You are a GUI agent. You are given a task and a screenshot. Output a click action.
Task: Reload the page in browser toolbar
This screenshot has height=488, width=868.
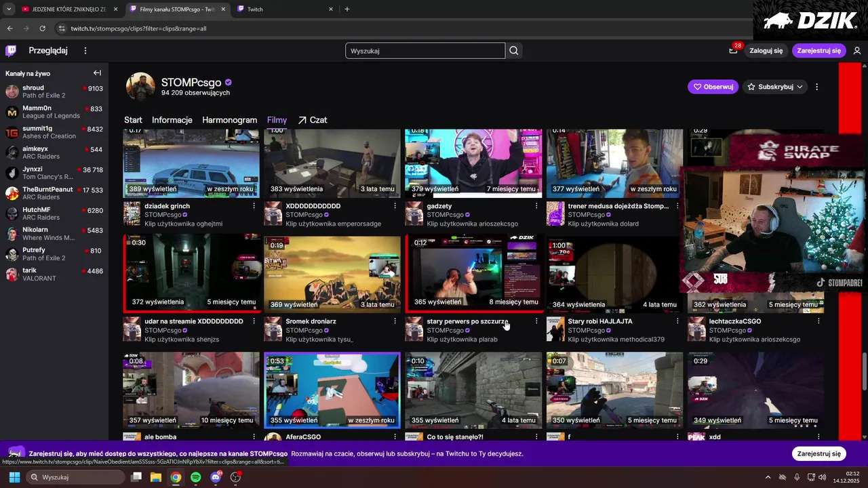(x=43, y=28)
